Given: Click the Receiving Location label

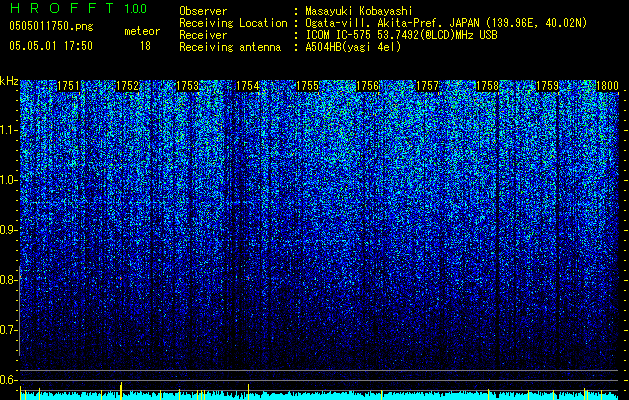Looking at the screenshot, I should coord(233,23).
